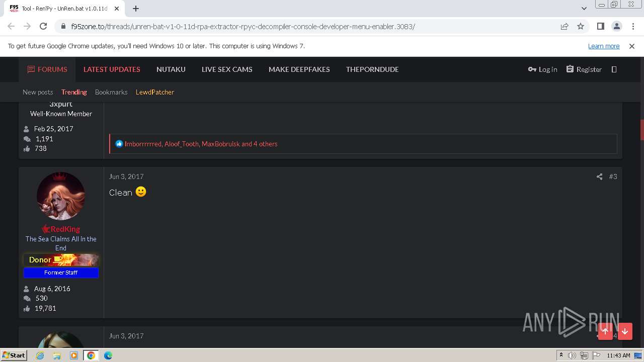Switch to the Chrome taskbar button
This screenshot has width=644, height=362.
pos(91,355)
